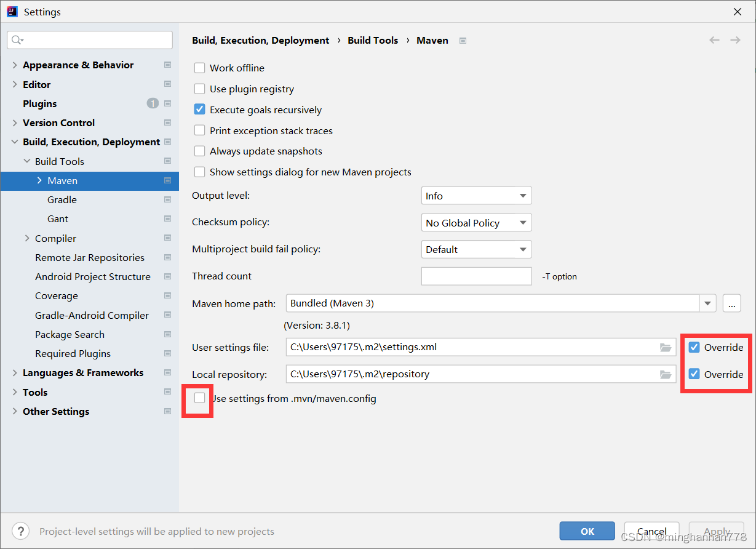The width and height of the screenshot is (756, 549).
Task: Expand Languages & Frameworks section
Action: [15, 372]
